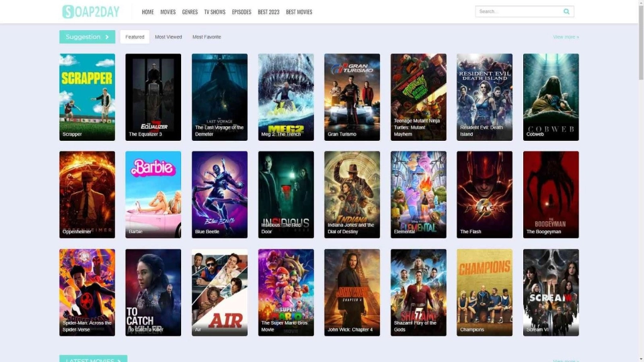Open the Scrapper movie poster

(87, 97)
